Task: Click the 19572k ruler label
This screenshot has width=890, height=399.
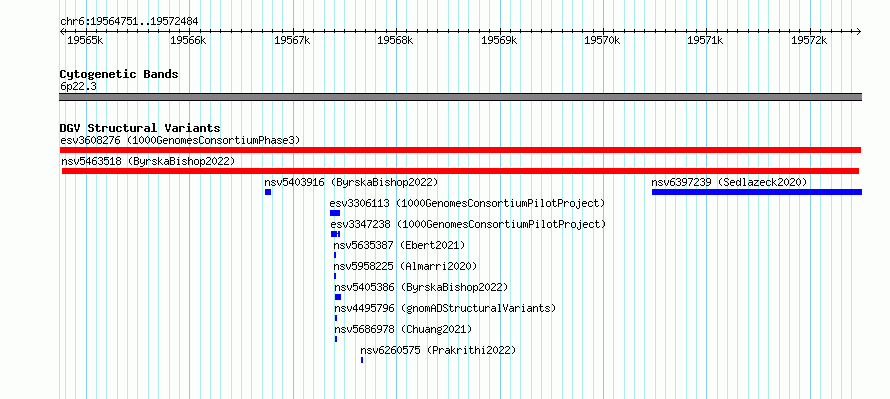Action: click(809, 40)
